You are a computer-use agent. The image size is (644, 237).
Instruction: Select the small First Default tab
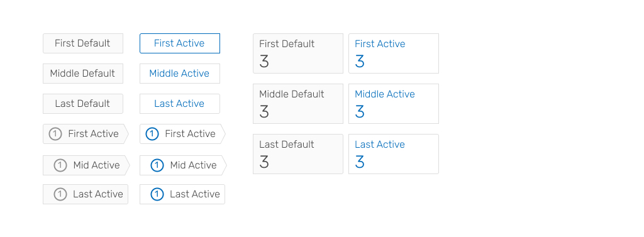coord(83,43)
